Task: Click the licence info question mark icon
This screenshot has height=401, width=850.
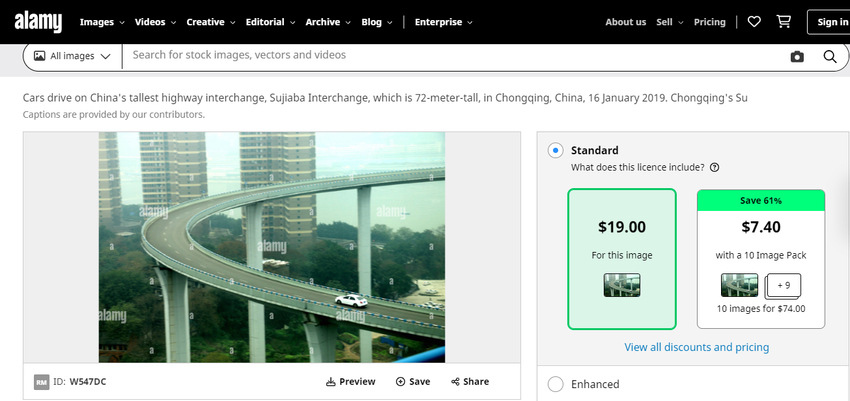Action: 714,167
